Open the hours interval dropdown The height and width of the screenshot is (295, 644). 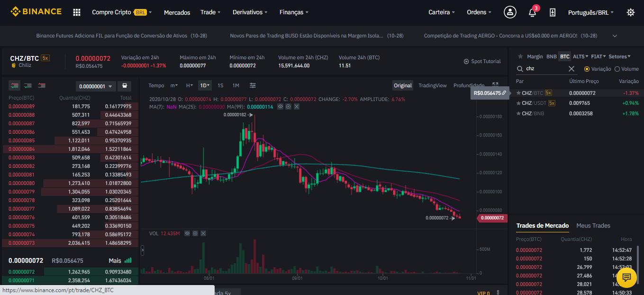pyautogui.click(x=189, y=85)
